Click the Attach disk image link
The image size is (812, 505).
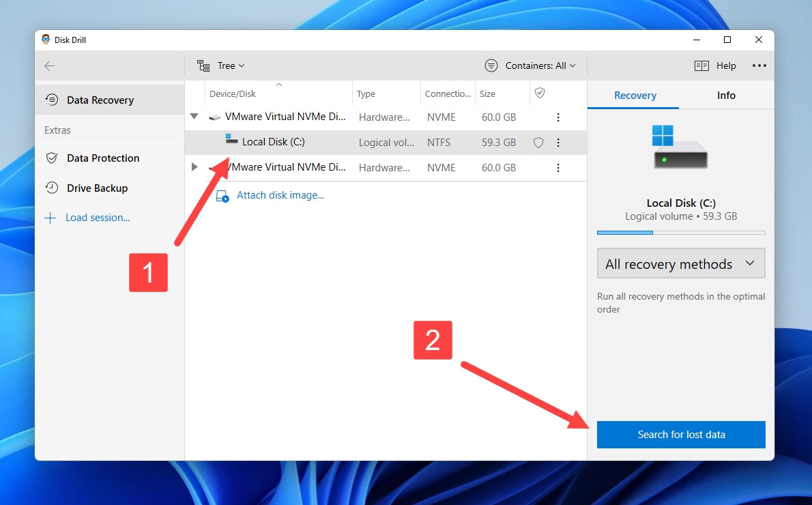[280, 194]
